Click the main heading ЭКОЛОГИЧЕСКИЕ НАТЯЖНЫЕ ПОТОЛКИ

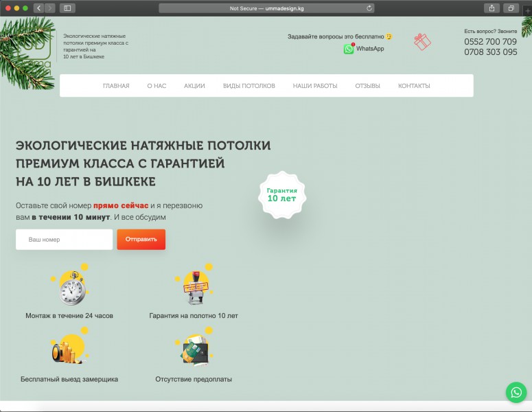(143, 146)
